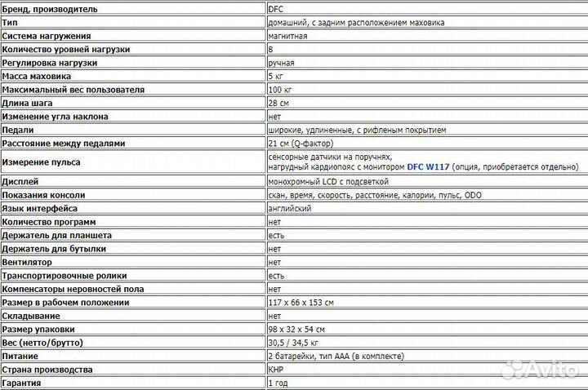Click the 'монохромный LCD с подсветкой' display value
This screenshot has width=588, height=390.
(x=328, y=181)
